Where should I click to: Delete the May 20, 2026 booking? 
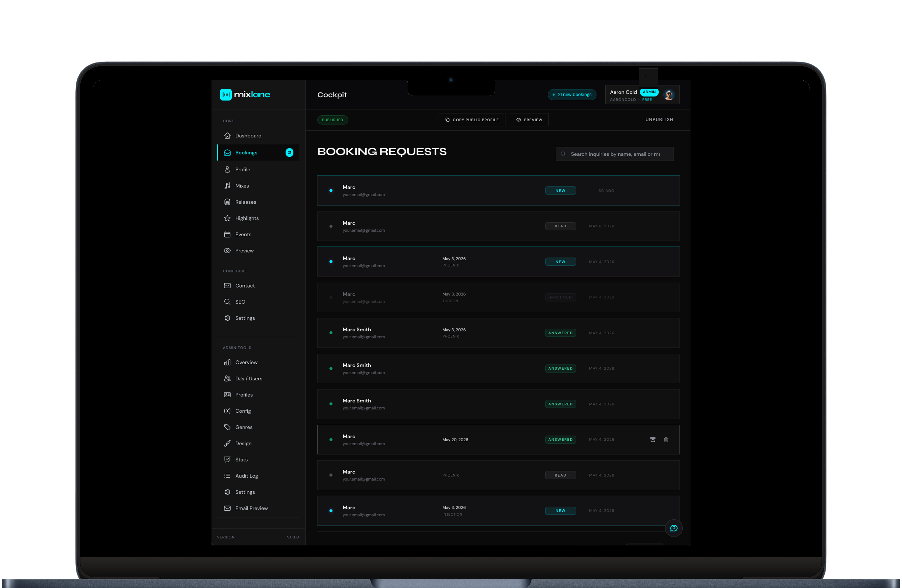click(x=666, y=440)
